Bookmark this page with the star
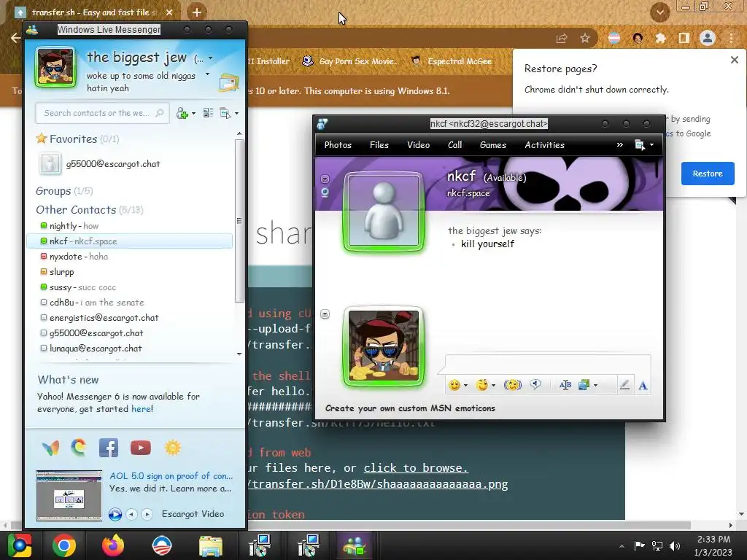This screenshot has width=747, height=560. pyautogui.click(x=585, y=39)
